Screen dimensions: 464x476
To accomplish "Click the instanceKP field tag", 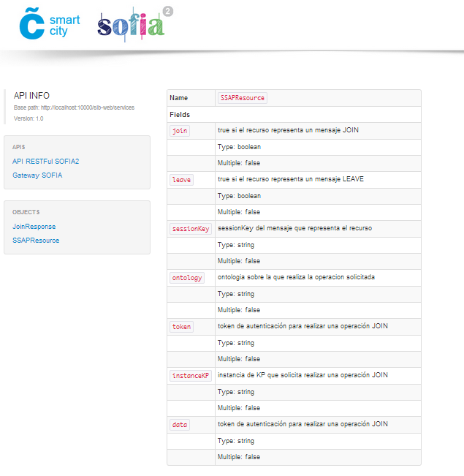I will pyautogui.click(x=190, y=376).
